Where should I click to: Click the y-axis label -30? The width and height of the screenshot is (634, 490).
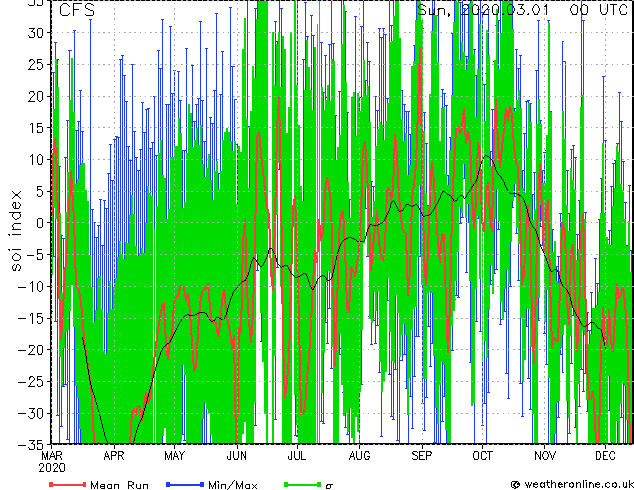click(31, 413)
